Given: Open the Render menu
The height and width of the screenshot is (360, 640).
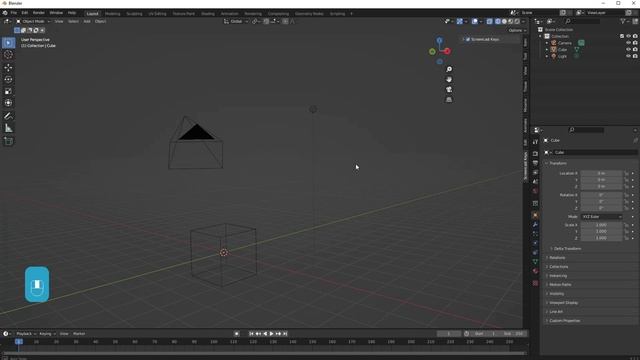Looking at the screenshot, I should 39,13.
